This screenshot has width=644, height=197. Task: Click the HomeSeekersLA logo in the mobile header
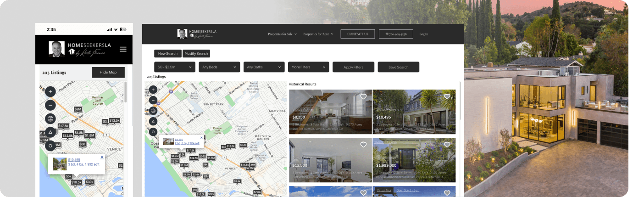point(80,49)
